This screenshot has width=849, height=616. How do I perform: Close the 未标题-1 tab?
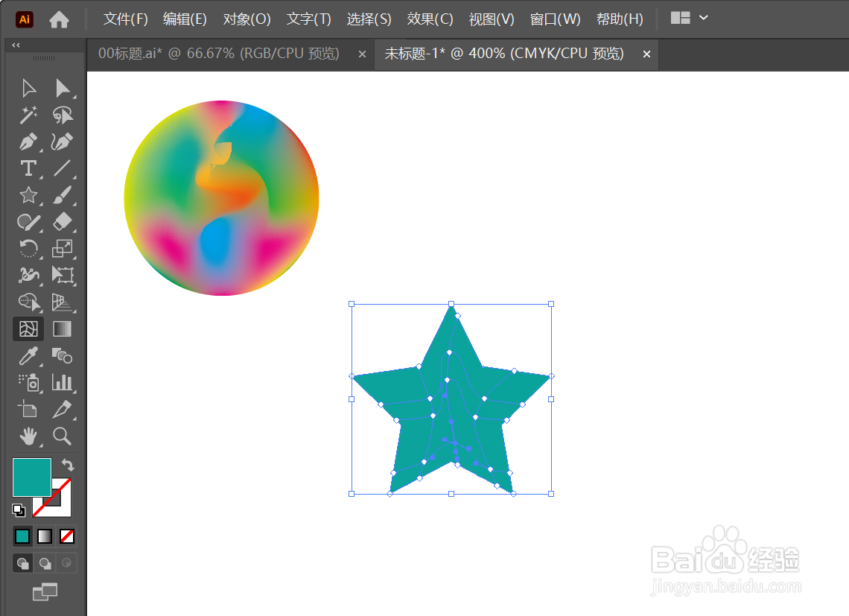tap(646, 54)
